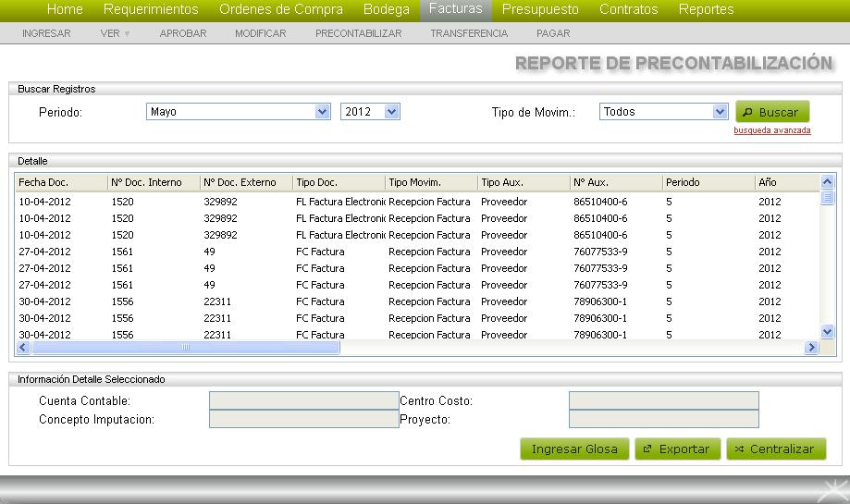Click the Centro Costo field
Screen dimensions: 850x504
[663, 400]
